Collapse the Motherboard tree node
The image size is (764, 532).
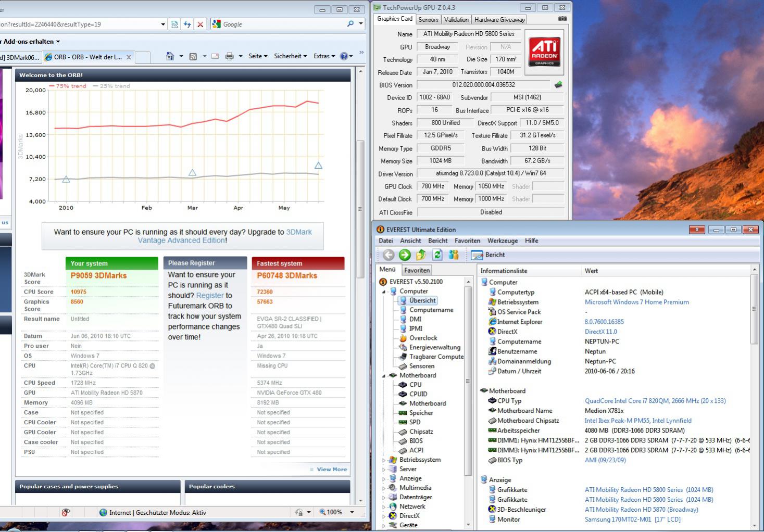click(384, 375)
